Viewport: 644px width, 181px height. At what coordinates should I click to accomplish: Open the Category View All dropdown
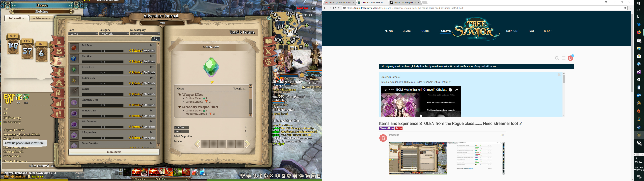coord(114,34)
